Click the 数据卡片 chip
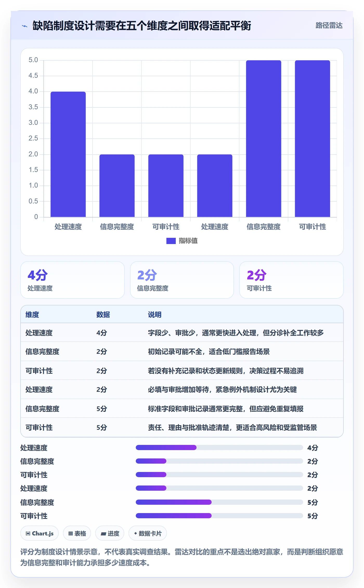Image resolution: width=364 pixels, height=588 pixels. pos(148,533)
